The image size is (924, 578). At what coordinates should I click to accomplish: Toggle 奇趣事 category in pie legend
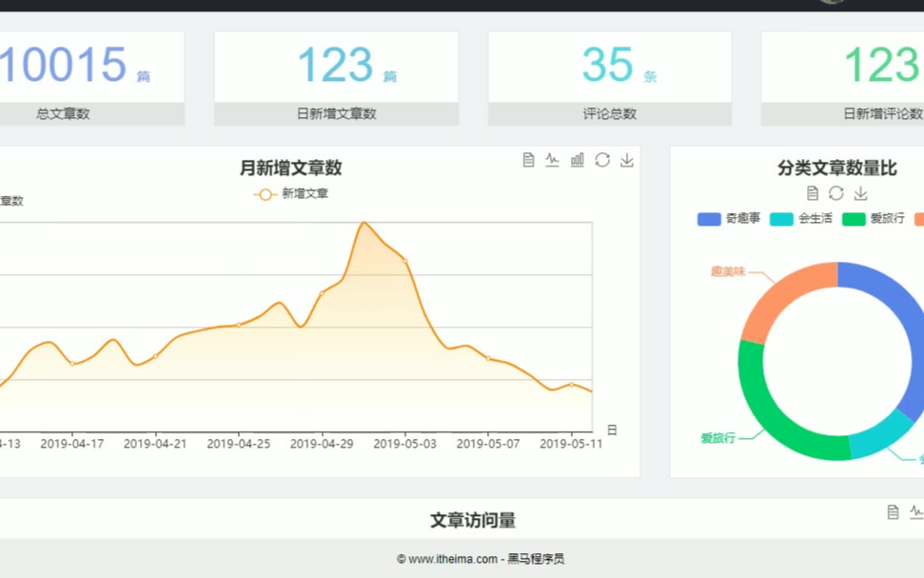[729, 219]
